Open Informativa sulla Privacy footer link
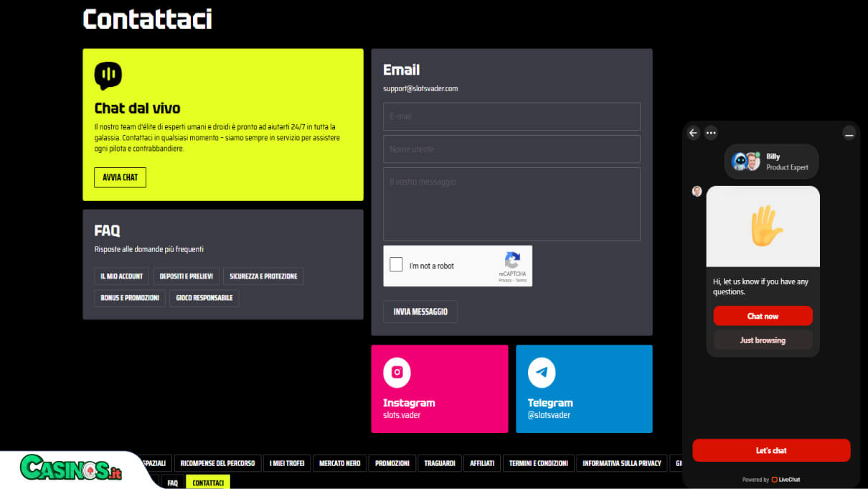 coord(622,463)
